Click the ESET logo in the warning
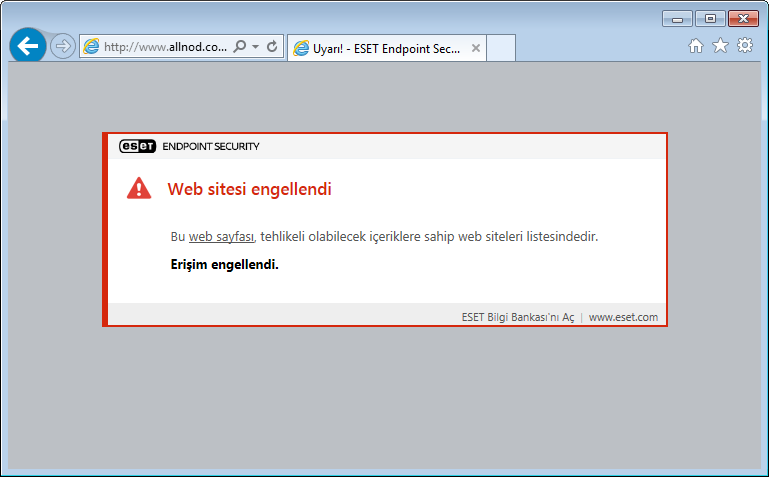 coord(137,146)
